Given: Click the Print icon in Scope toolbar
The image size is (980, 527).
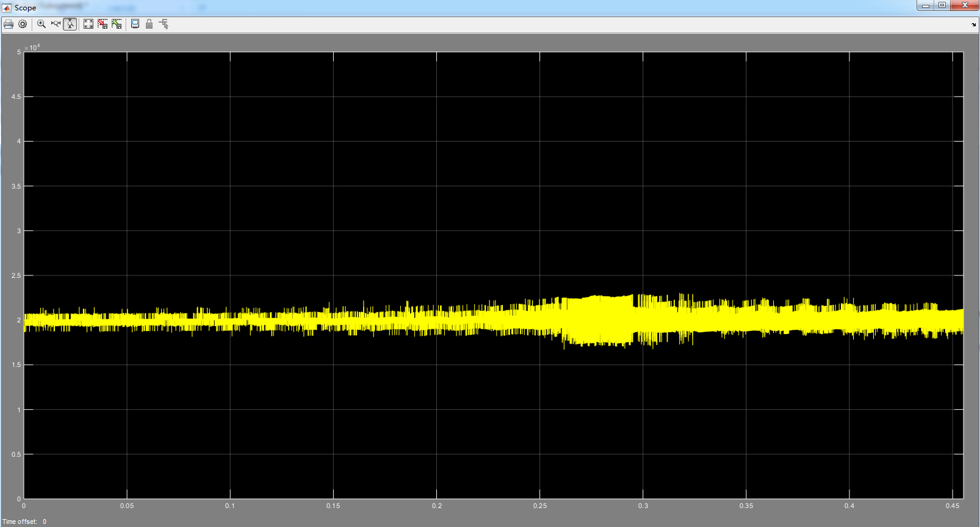Looking at the screenshot, I should click(x=9, y=24).
